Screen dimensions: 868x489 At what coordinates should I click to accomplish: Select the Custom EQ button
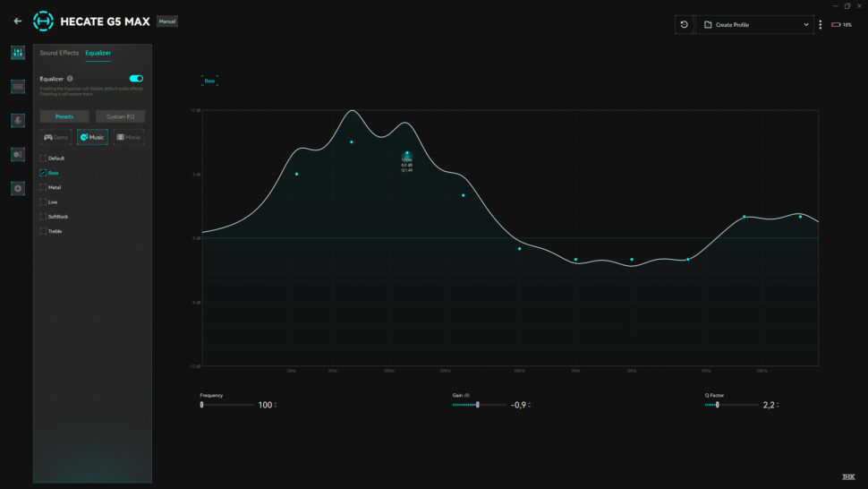click(x=120, y=116)
